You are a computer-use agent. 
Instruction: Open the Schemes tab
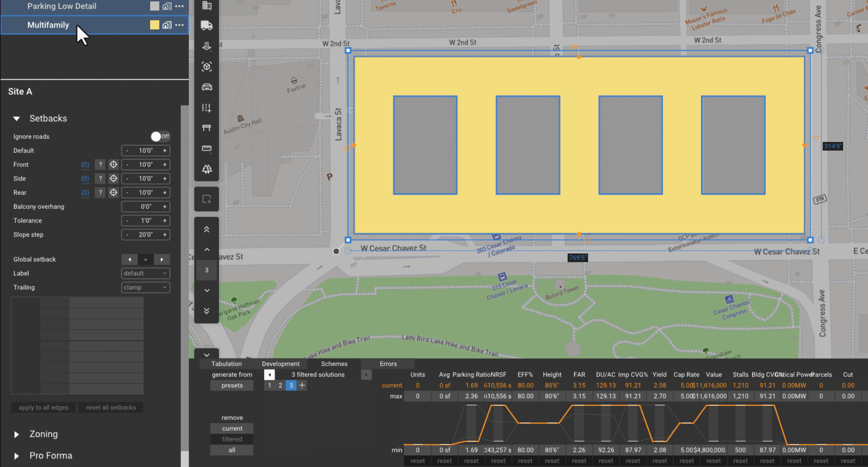click(x=334, y=364)
